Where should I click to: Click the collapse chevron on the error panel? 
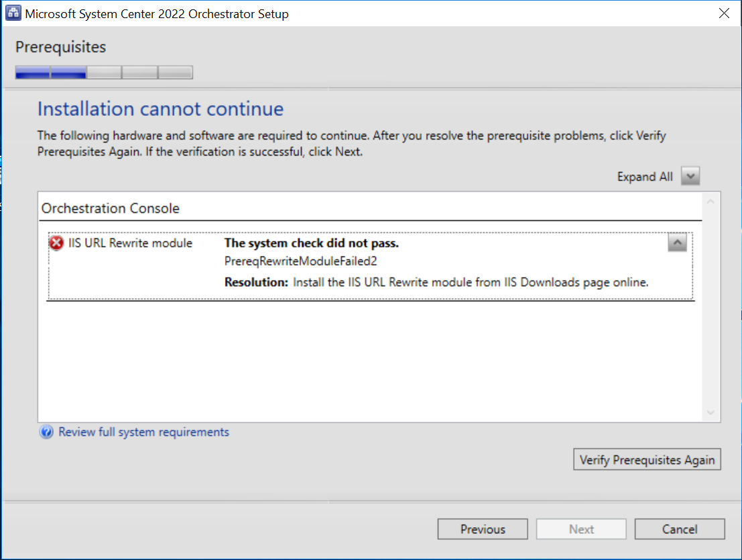click(677, 243)
